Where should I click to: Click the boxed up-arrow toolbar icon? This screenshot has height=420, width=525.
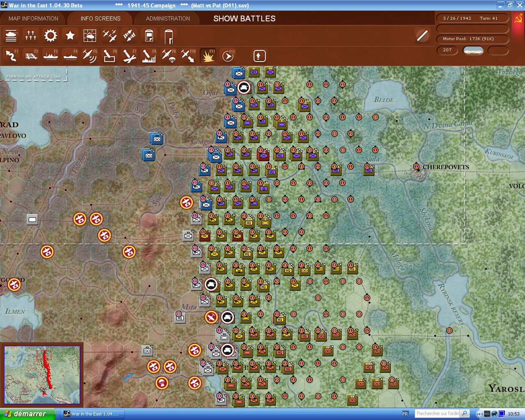point(259,56)
